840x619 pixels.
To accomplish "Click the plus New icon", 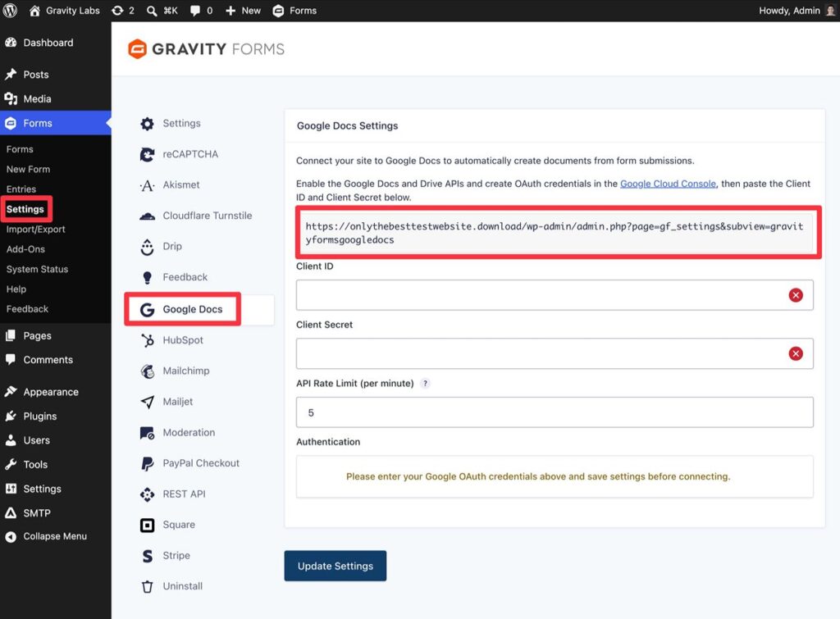I will pos(231,11).
